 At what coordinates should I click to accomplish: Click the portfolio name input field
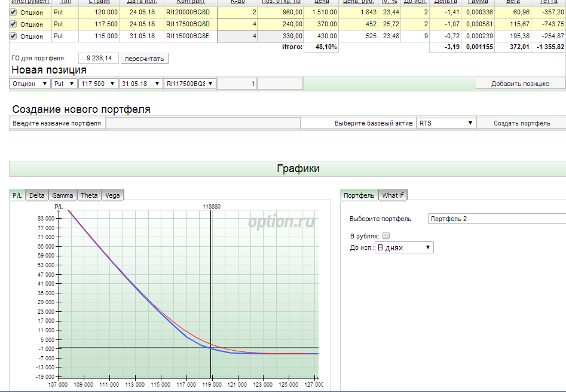203,123
